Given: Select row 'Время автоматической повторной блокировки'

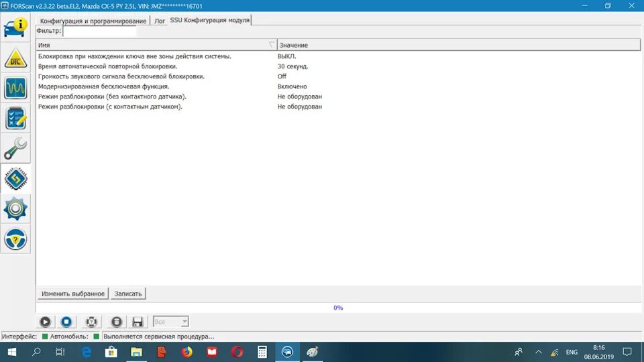Looking at the screenshot, I should point(338,66).
